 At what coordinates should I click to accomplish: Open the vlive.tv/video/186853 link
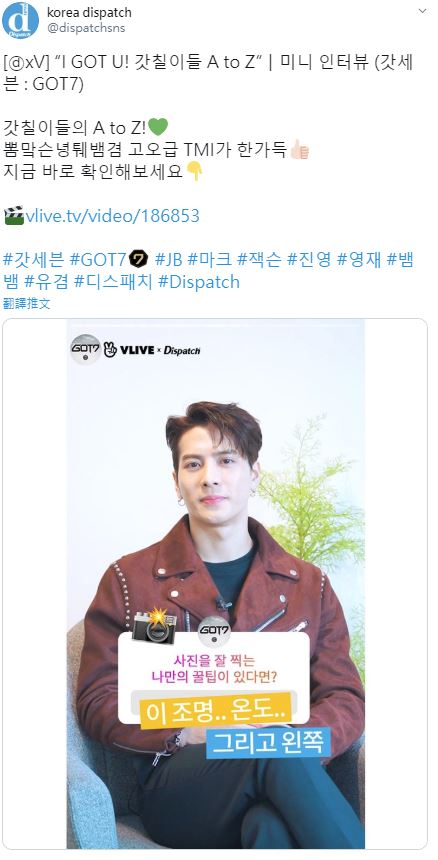(112, 216)
